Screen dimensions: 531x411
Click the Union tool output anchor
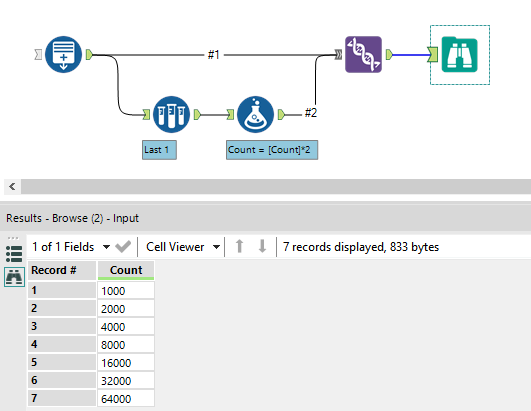click(x=389, y=54)
